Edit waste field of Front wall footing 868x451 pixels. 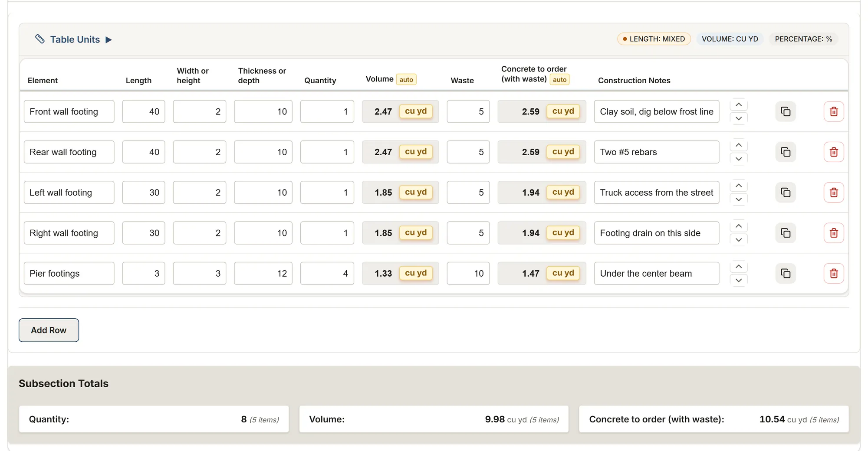pos(468,111)
